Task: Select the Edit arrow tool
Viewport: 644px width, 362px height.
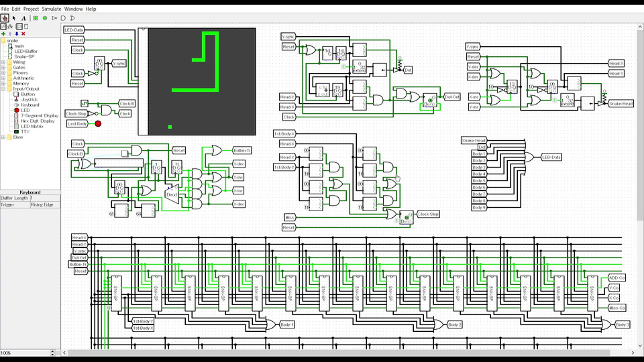Action: (x=14, y=18)
